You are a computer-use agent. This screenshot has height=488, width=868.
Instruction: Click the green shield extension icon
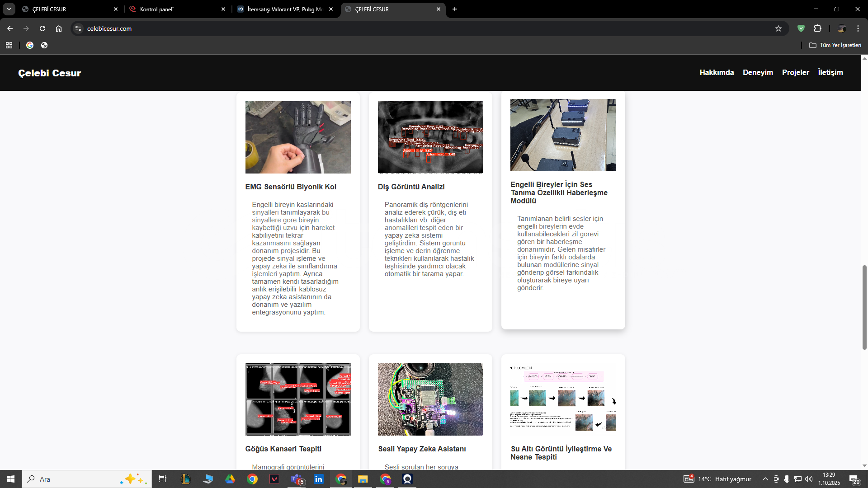point(801,28)
